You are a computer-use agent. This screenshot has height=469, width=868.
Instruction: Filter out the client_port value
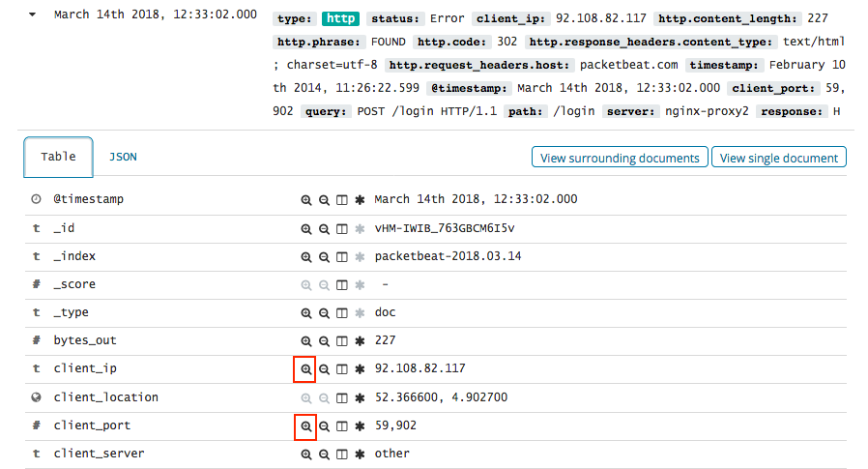324,425
